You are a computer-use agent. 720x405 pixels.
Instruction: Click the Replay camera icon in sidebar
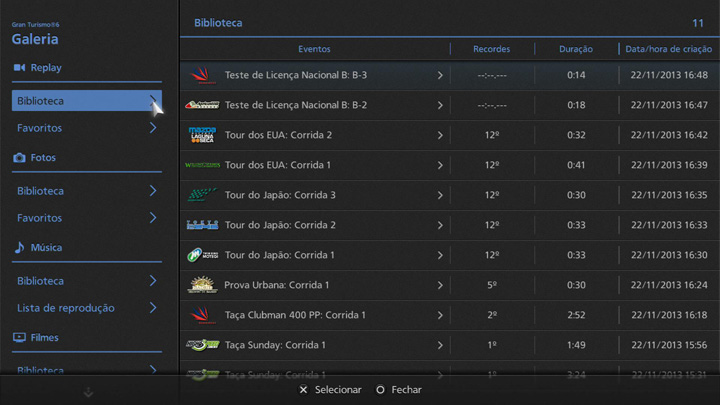click(19, 68)
